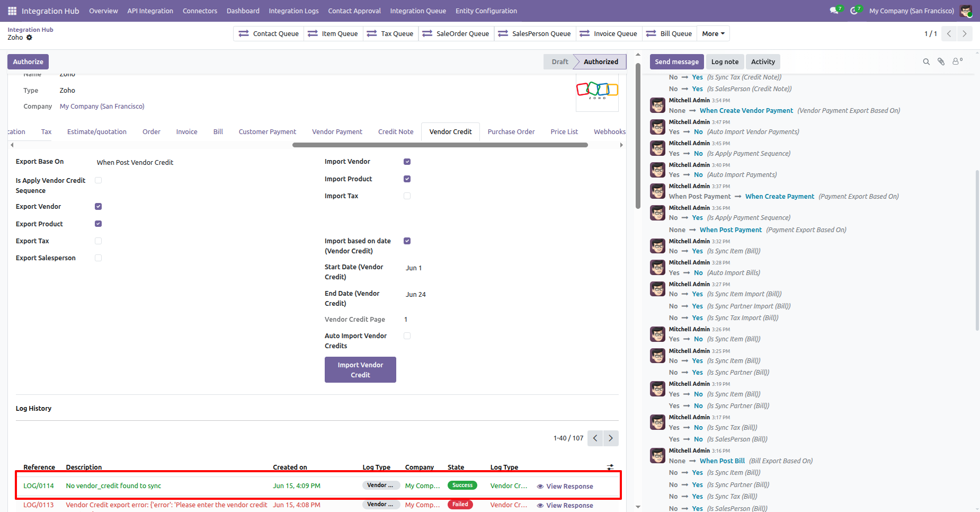
Task: Toggle Import based on date (Vendor Credit)
Action: [x=407, y=241]
